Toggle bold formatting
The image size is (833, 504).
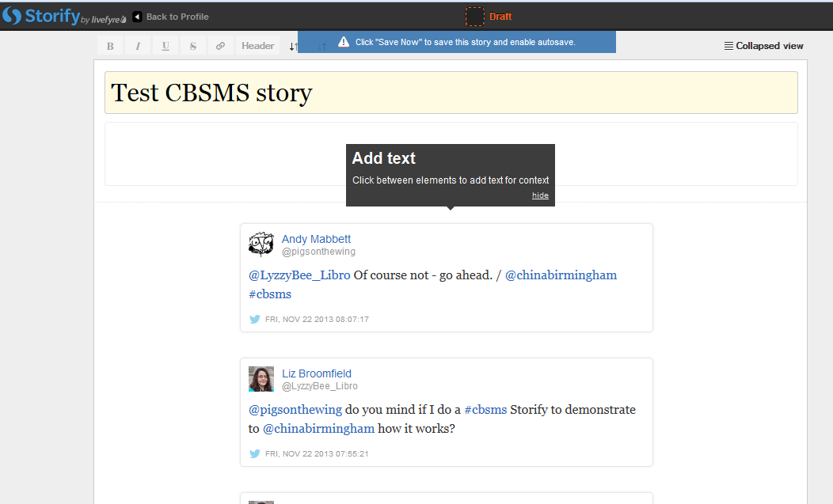[110, 46]
